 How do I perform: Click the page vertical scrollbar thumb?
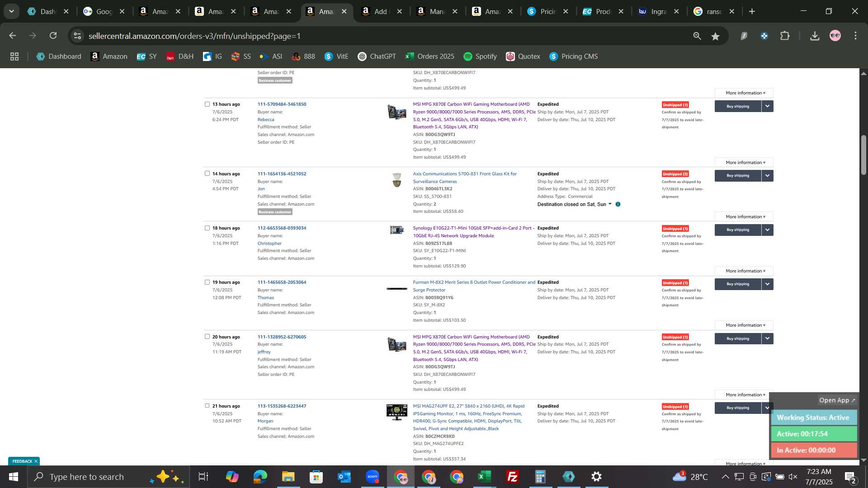click(863, 155)
